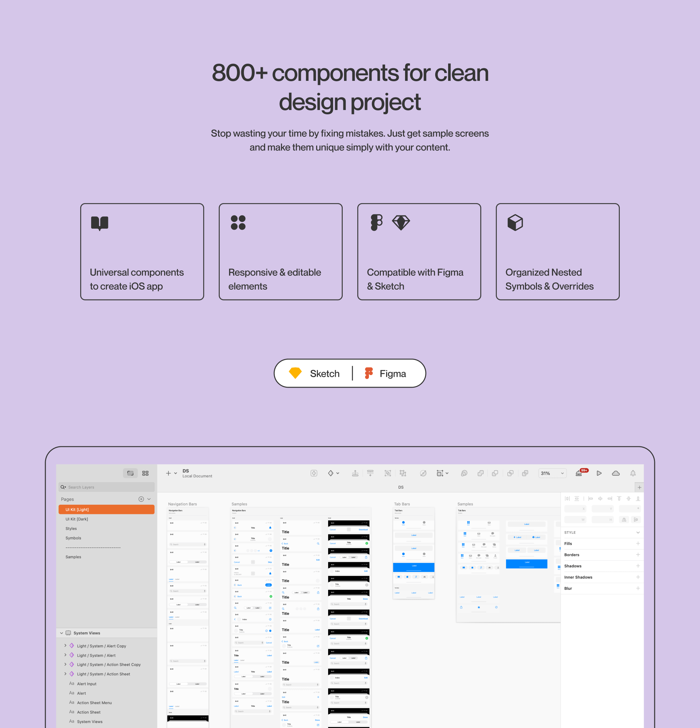The width and height of the screenshot is (700, 728).
Task: Select the Action Sheet Menu text layer
Action: point(94,703)
